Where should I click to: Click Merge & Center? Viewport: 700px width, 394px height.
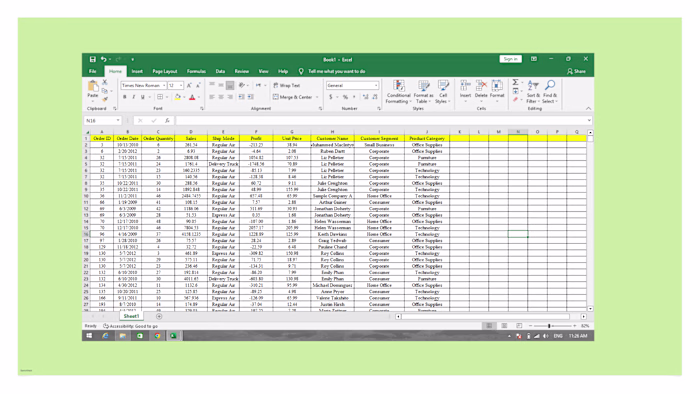[292, 97]
